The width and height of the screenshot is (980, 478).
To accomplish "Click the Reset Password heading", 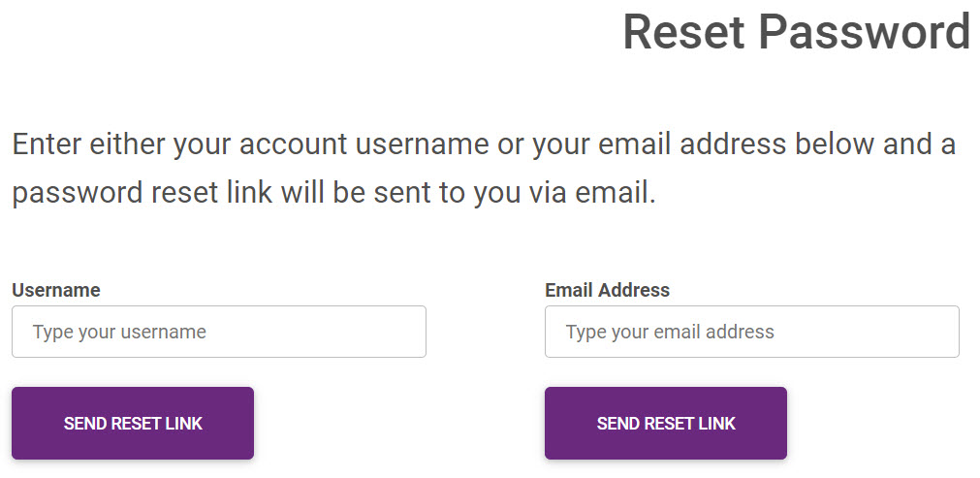I will tap(796, 32).
